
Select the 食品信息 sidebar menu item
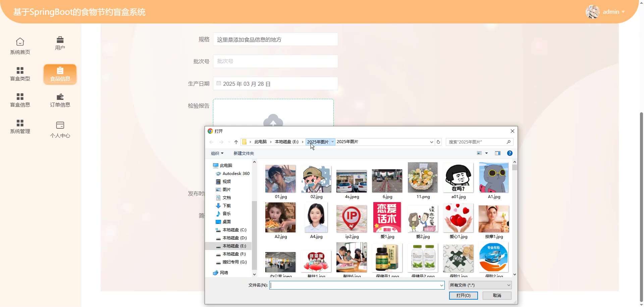coord(60,74)
